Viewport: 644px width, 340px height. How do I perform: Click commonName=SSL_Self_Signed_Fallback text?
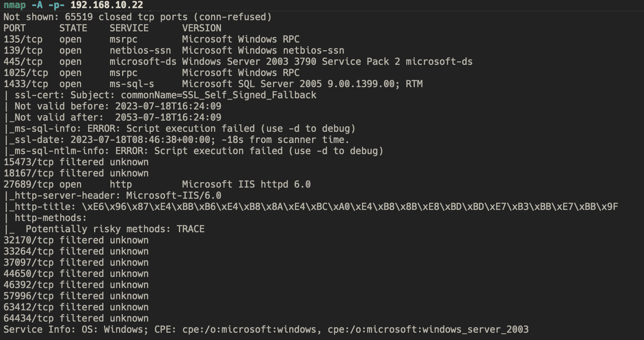click(x=218, y=95)
